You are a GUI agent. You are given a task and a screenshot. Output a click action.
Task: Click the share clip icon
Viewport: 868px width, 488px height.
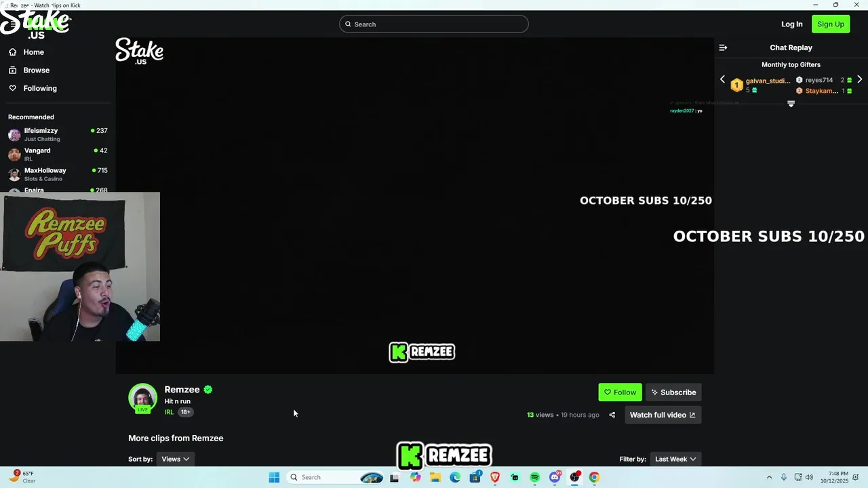pyautogui.click(x=612, y=415)
